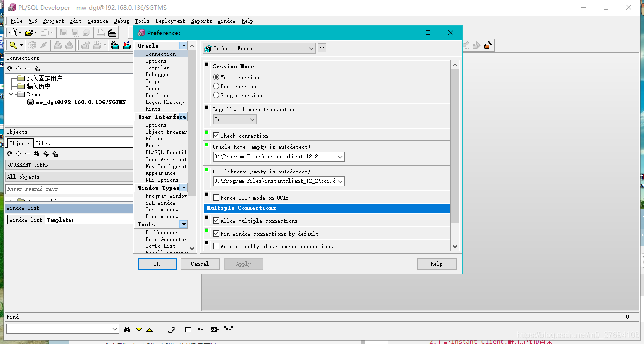Click the Help button in Preferences
This screenshot has height=344, width=644.
pos(436,264)
